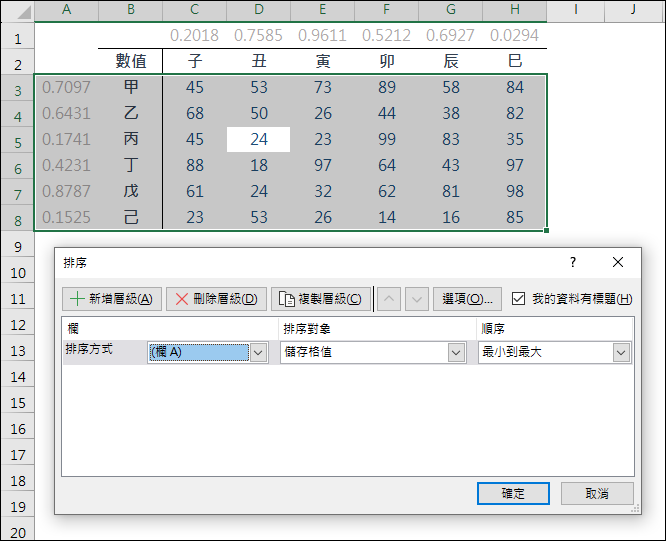Select the column J header

click(x=634, y=10)
